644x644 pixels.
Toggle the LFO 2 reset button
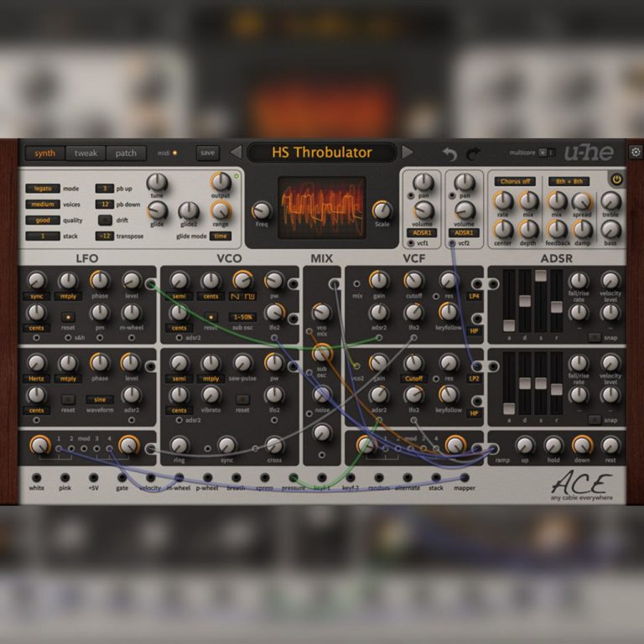(x=68, y=399)
